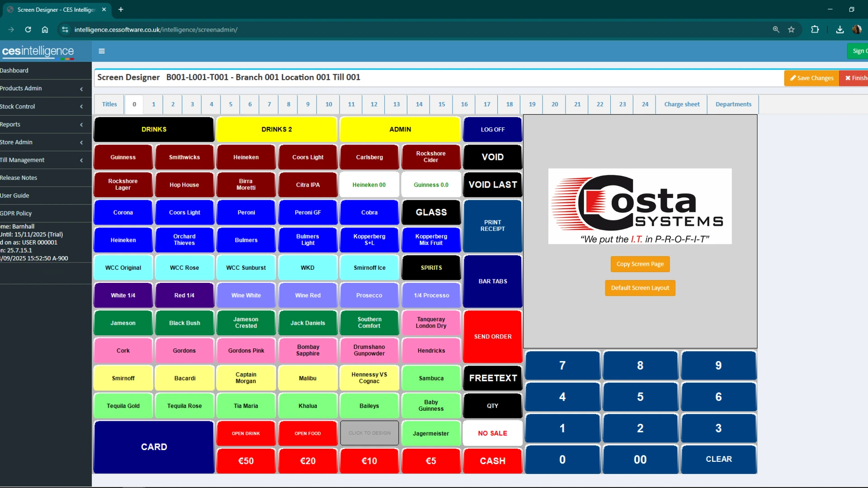Open the browser downloads icon

pyautogui.click(x=840, y=29)
